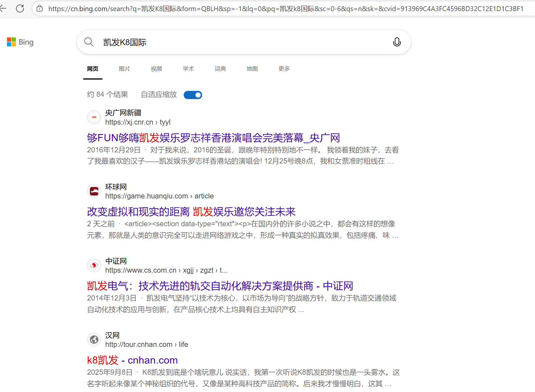Viewport: 535px width, 392px height.
Task: Toggle the 自适应缩放 switch
Action: pos(193,95)
